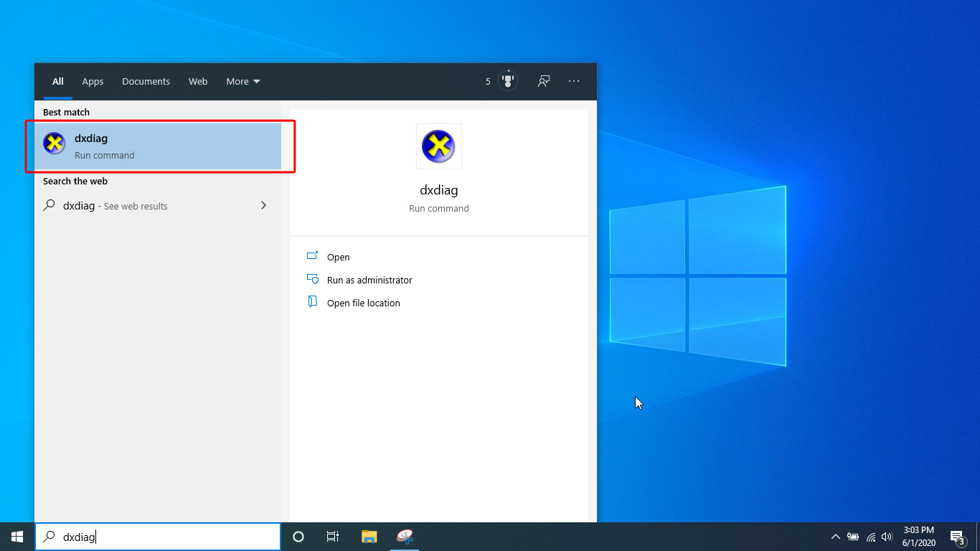The width and height of the screenshot is (980, 551).
Task: Adjust the speaker volume in system tray
Action: tap(887, 536)
